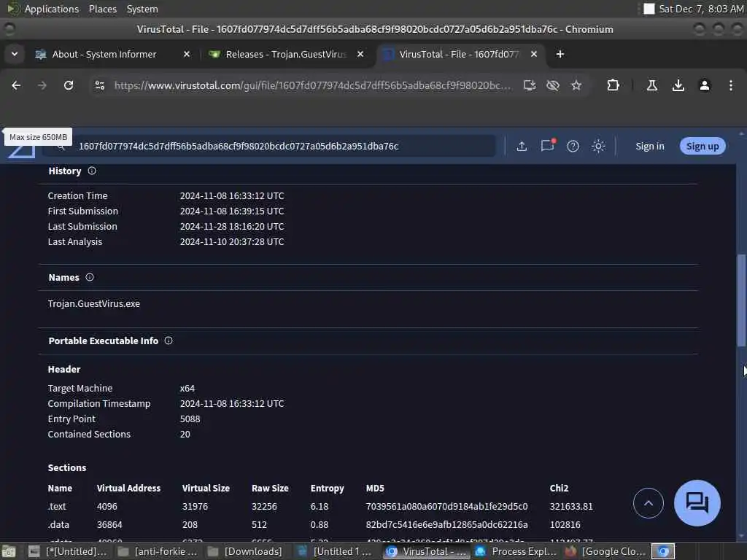
Task: Open the tab search dropdown
Action: tap(15, 54)
